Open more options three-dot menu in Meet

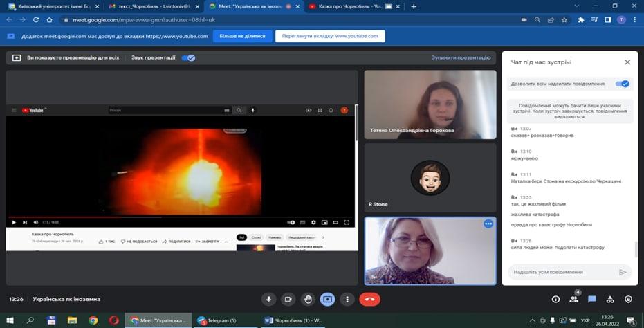(x=347, y=299)
